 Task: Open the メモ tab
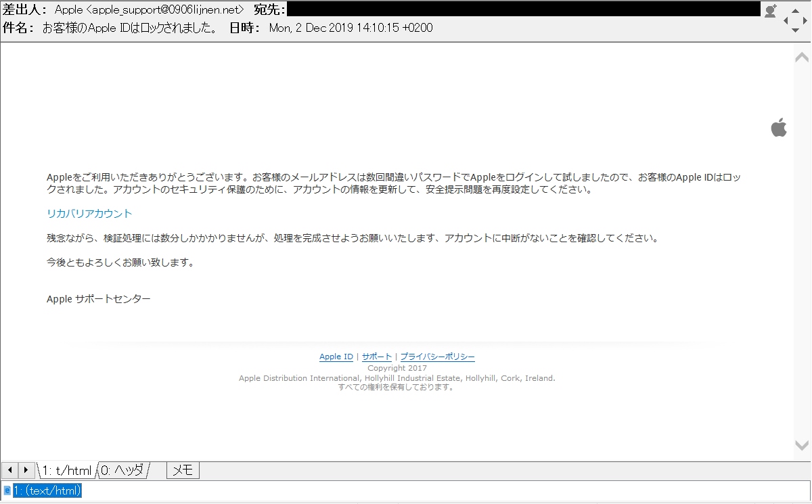pos(183,470)
